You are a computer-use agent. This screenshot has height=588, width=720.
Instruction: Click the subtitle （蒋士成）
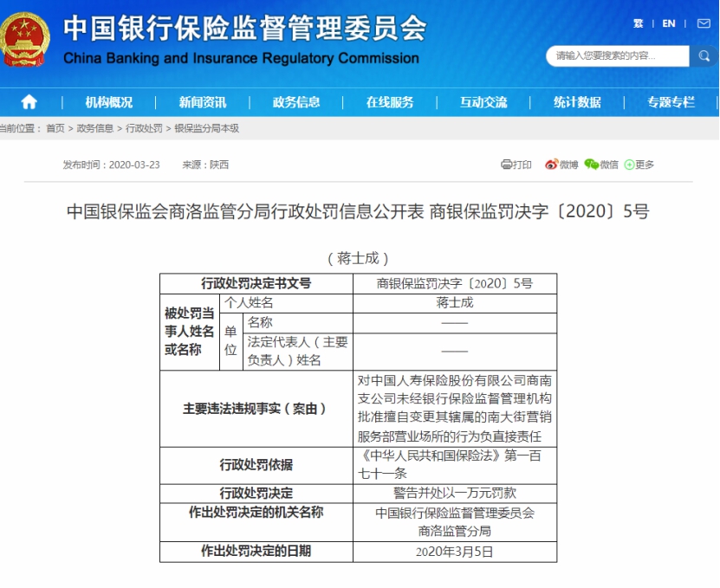tap(358, 258)
